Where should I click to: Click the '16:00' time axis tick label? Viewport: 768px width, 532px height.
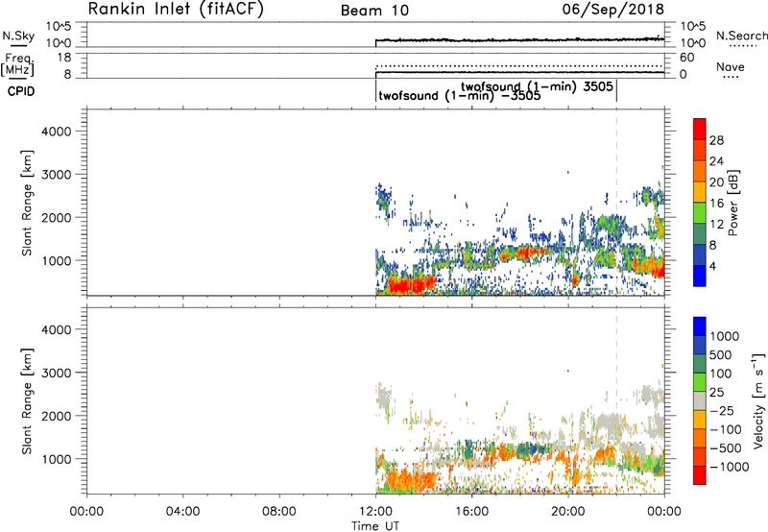tap(471, 512)
